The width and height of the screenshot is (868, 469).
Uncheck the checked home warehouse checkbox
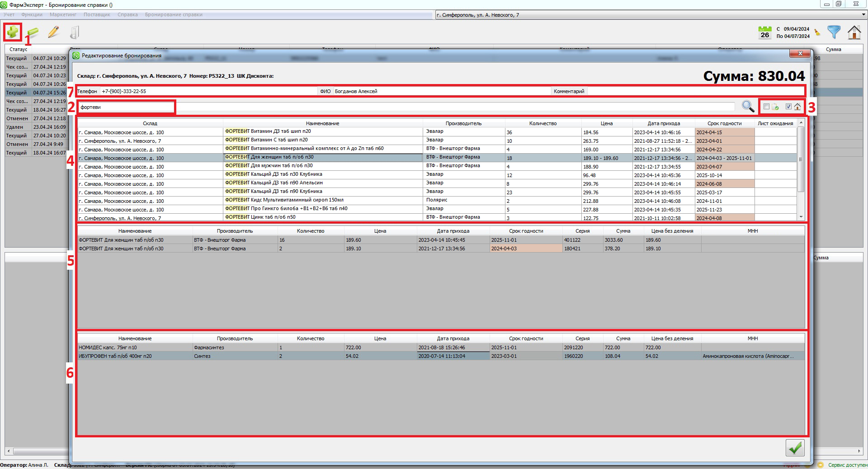tap(788, 107)
